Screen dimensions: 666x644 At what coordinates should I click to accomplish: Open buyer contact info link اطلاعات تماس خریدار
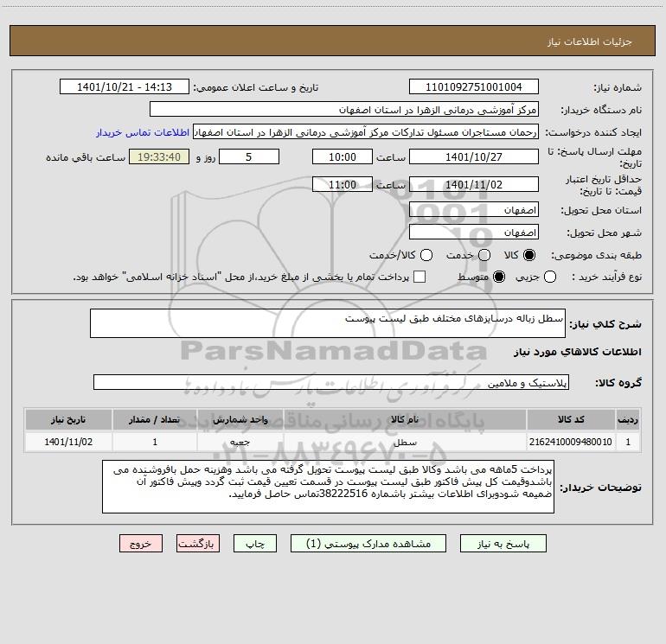pyautogui.click(x=143, y=132)
